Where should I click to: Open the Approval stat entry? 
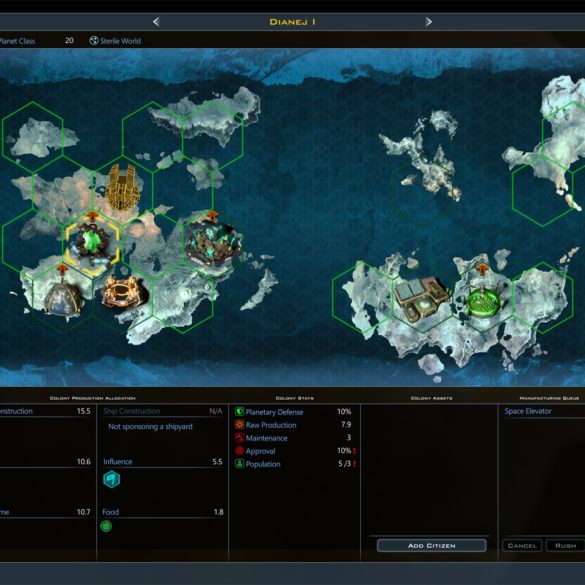click(295, 451)
